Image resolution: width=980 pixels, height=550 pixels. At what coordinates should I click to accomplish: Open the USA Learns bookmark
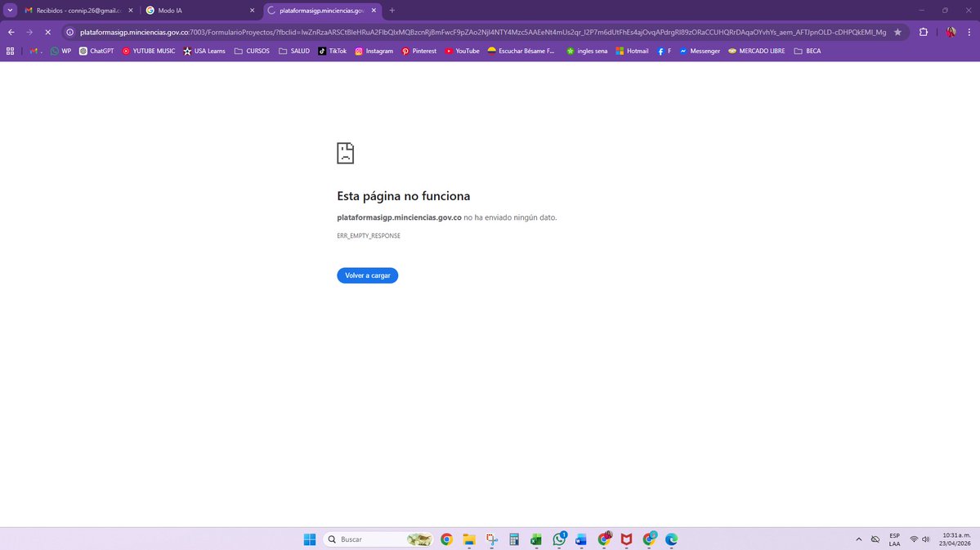click(x=204, y=51)
